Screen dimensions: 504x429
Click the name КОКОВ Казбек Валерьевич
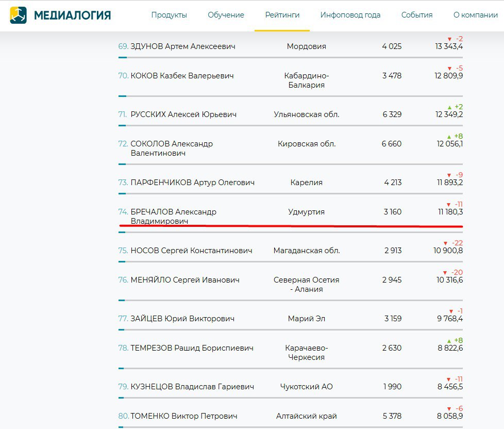click(x=182, y=76)
